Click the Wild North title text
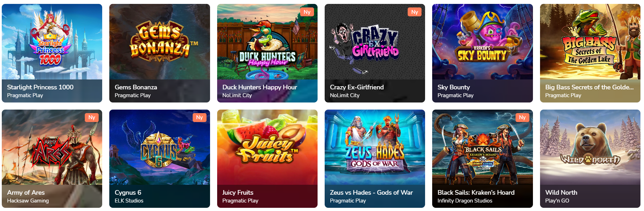This screenshot has width=644, height=211. pyautogui.click(x=561, y=193)
